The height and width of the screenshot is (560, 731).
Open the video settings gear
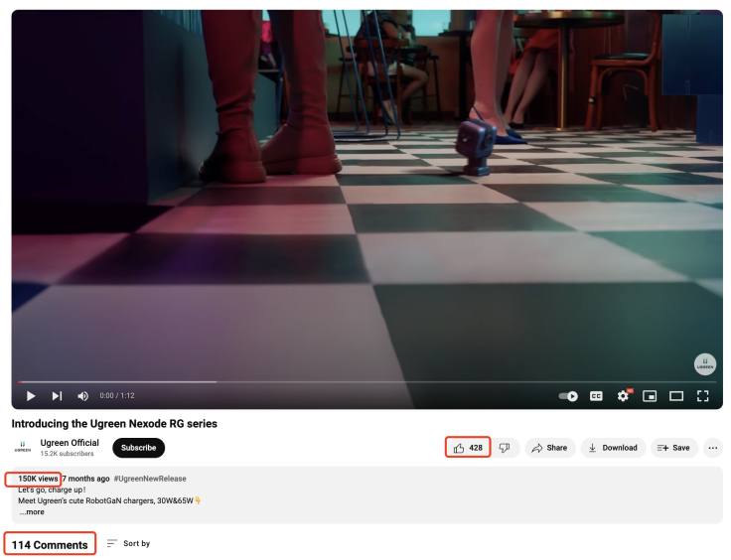pos(623,396)
